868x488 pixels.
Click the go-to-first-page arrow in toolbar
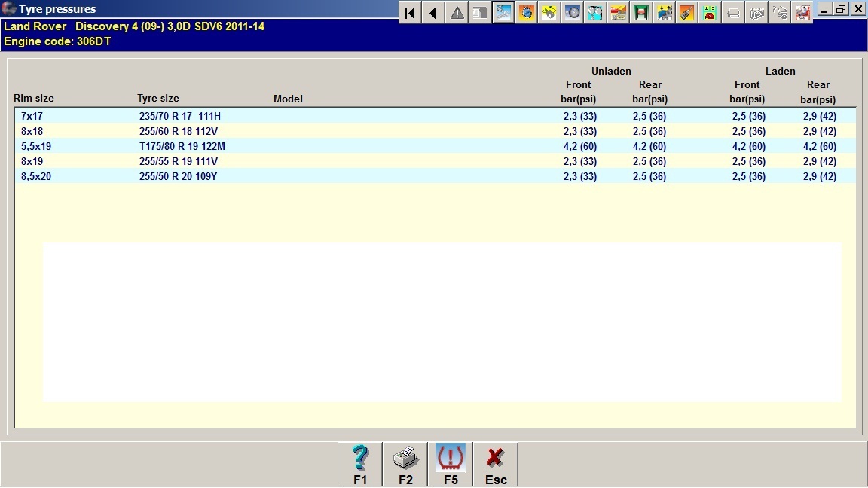click(410, 12)
